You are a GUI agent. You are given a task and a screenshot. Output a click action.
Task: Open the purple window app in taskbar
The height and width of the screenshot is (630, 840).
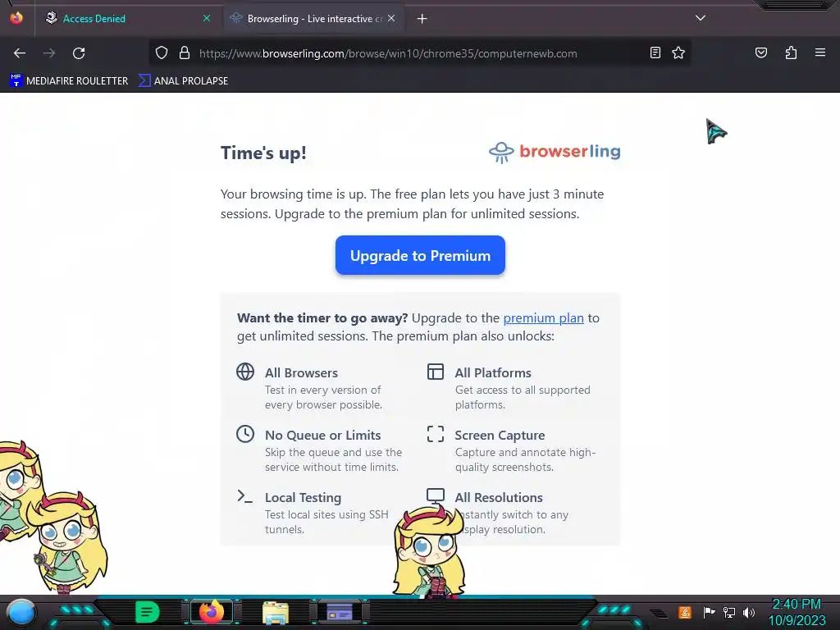(x=340, y=612)
